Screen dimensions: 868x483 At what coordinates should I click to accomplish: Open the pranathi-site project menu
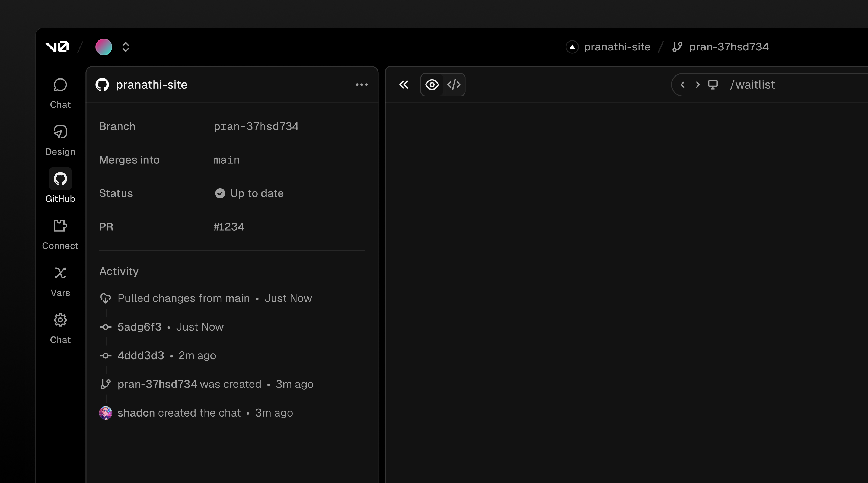[617, 47]
